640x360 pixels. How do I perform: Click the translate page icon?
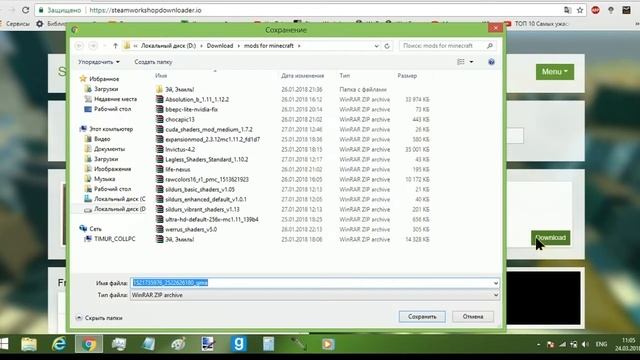567,10
